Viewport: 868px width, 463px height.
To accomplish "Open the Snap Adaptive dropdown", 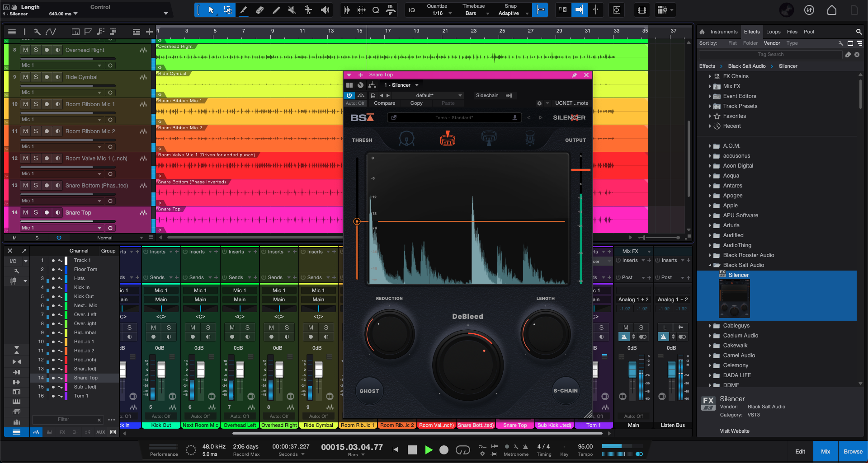I will [x=513, y=13].
